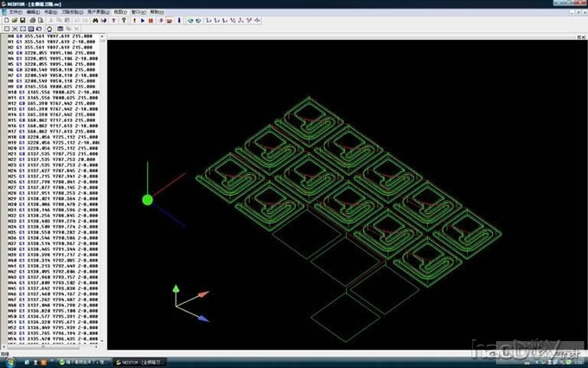
Task: Start toolpath simulation with blue play icon
Action: 143,20
